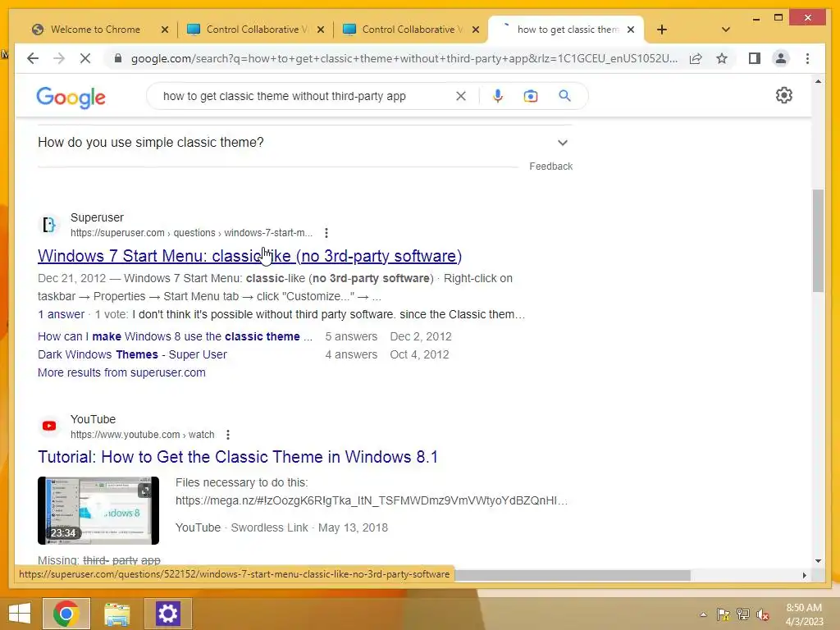Click the Superuser site favicon
840x630 pixels.
pos(49,225)
